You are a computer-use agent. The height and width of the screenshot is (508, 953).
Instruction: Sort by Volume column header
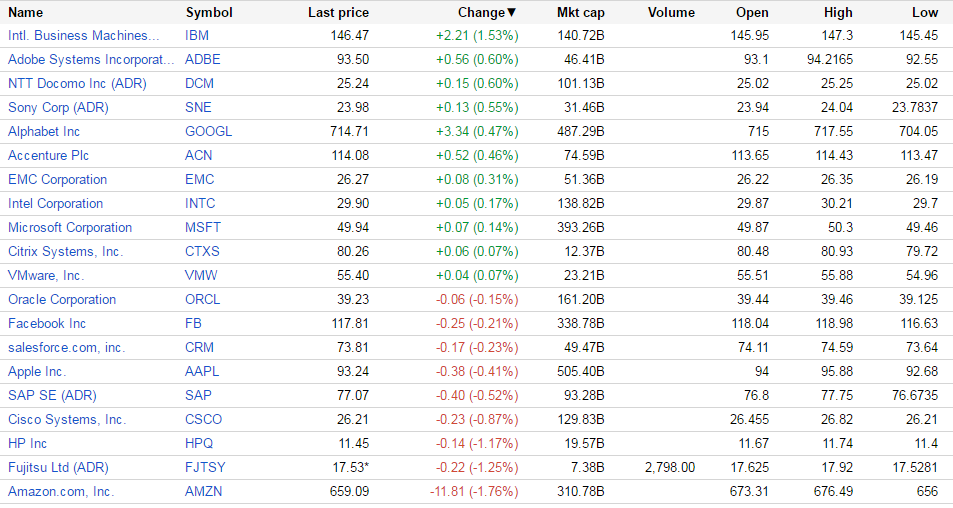pos(671,13)
